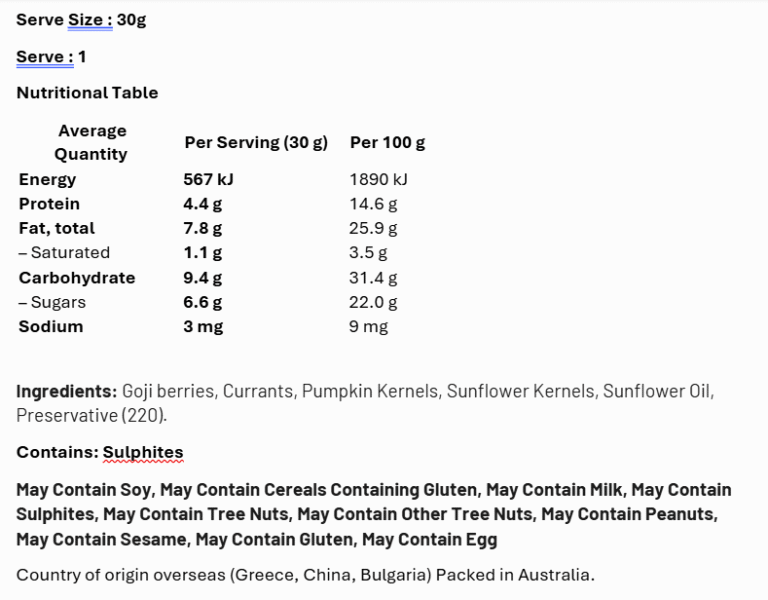Click the 'Fat, total' row label
Screen dimensions: 768x600
pos(57,228)
